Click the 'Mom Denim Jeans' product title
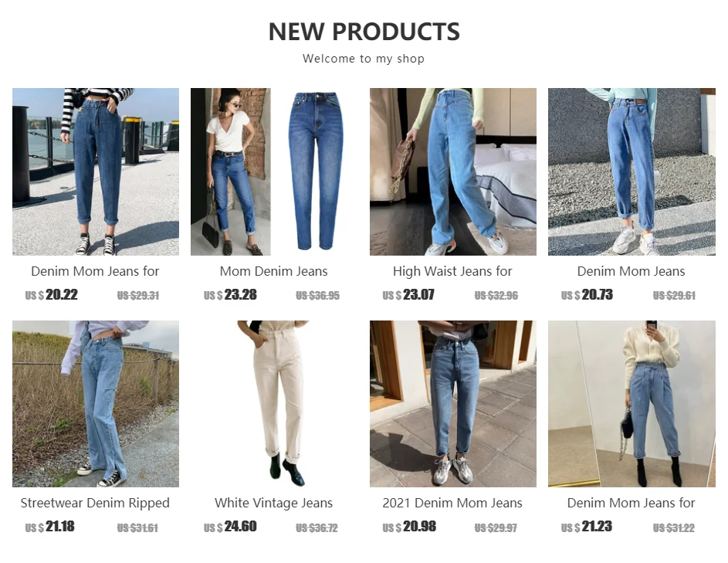728x563 pixels. (x=274, y=271)
